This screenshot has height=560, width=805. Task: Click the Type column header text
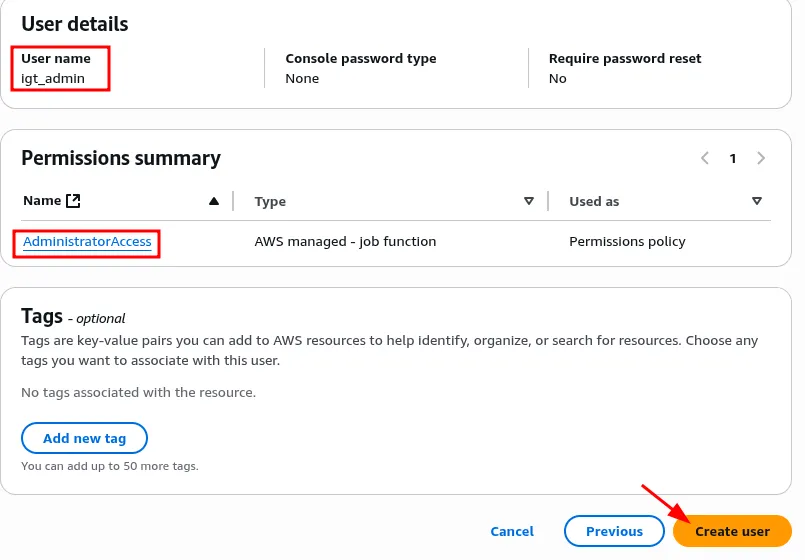click(270, 201)
